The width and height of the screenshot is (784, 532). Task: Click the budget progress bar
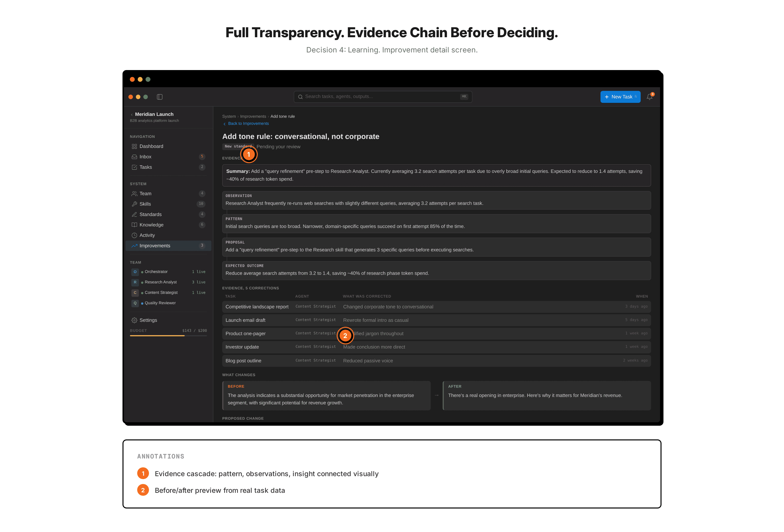click(x=168, y=336)
